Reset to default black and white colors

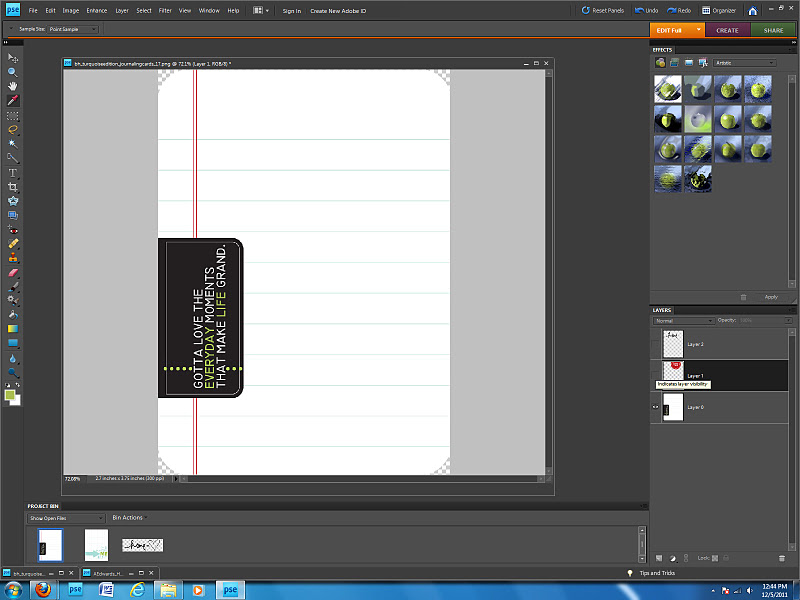pyautogui.click(x=7, y=385)
